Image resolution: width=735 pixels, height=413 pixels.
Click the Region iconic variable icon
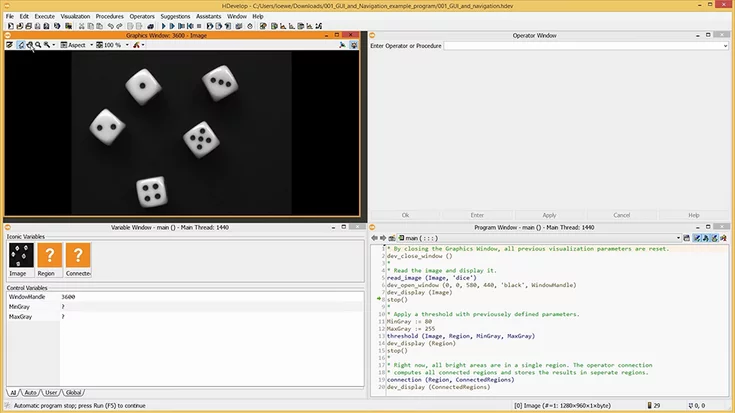click(x=48, y=256)
